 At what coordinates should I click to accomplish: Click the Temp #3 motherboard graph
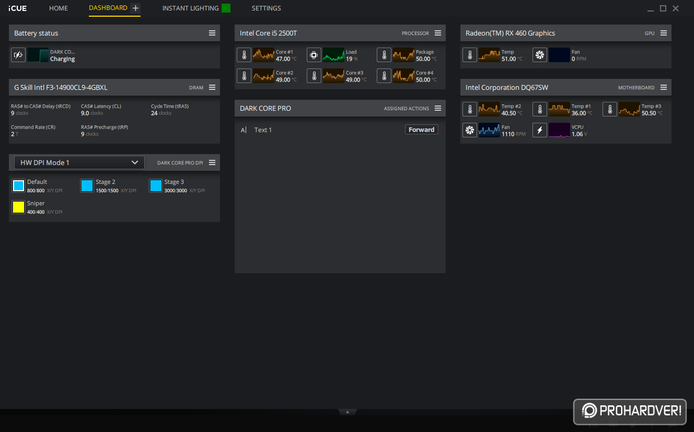pos(629,109)
